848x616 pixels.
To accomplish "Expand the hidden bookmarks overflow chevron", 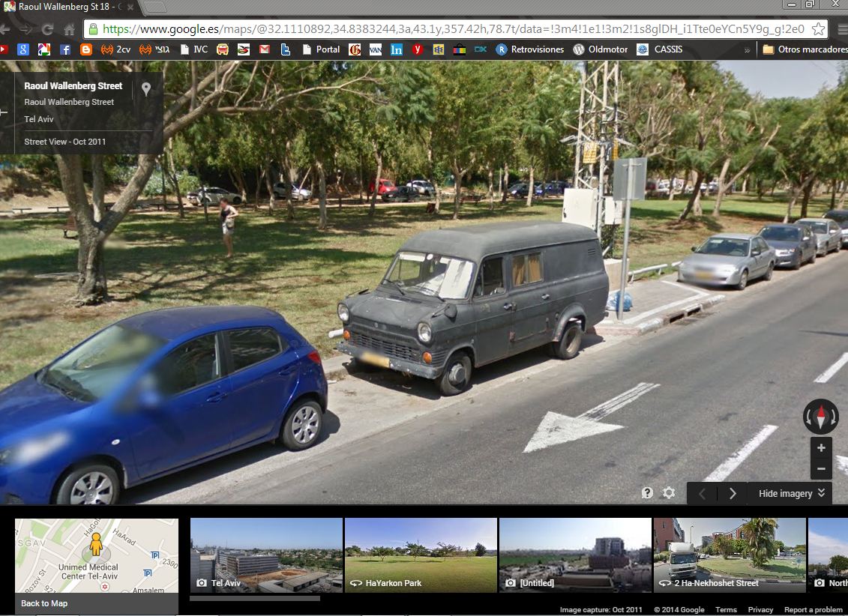I will (x=747, y=49).
